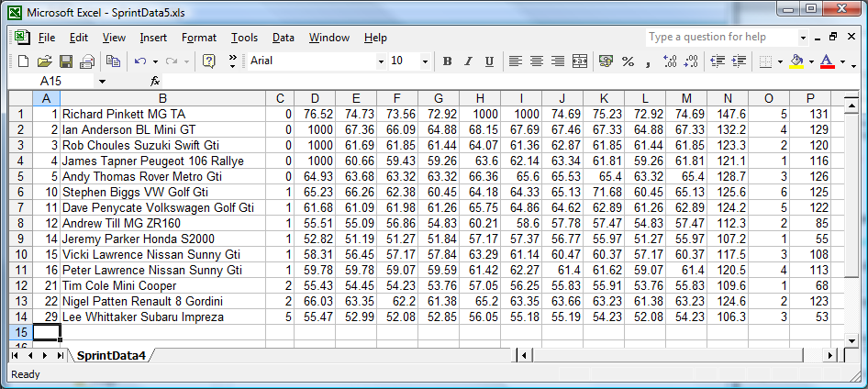Apply yellow Fill Color bucket
Screen dimensions: 868x389
[x=796, y=61]
